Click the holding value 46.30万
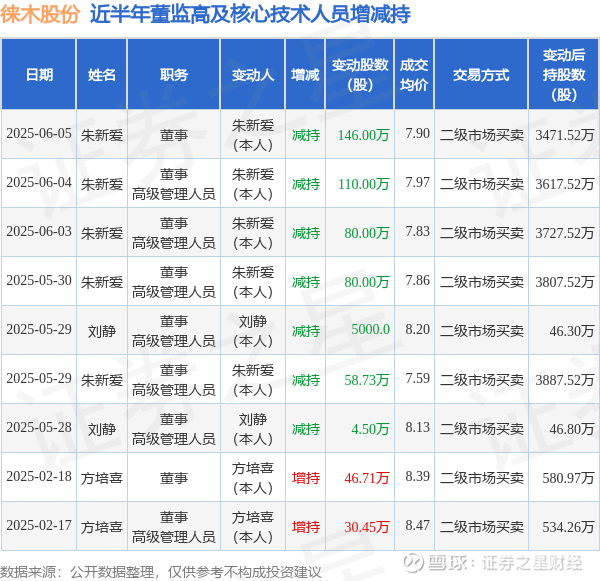 click(x=572, y=331)
